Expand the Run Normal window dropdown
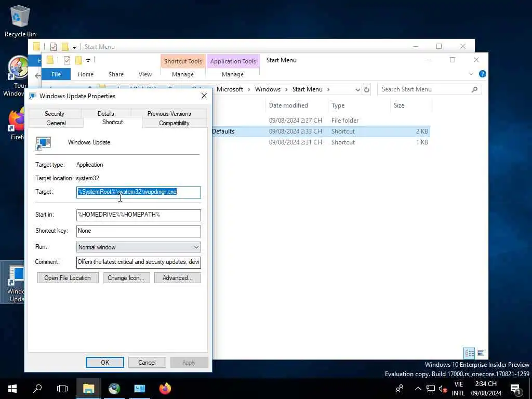This screenshot has width=532, height=399. click(x=196, y=247)
